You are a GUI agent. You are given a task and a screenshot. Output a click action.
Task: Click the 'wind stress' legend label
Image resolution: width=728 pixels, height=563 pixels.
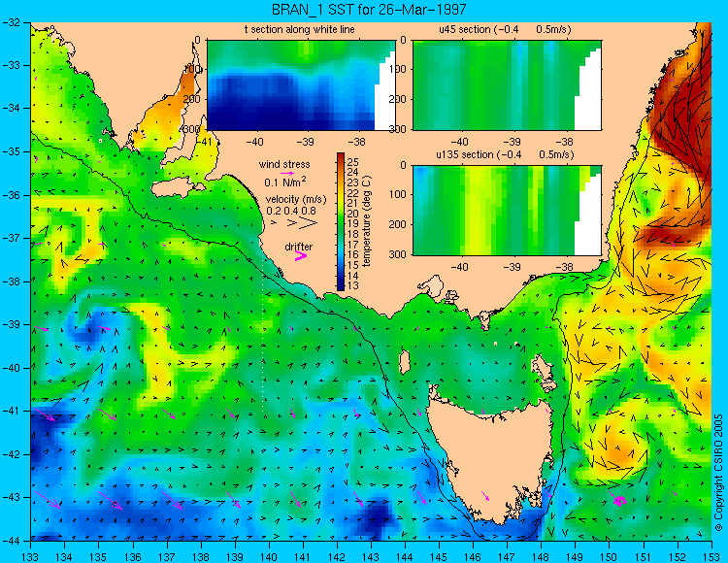(x=284, y=164)
